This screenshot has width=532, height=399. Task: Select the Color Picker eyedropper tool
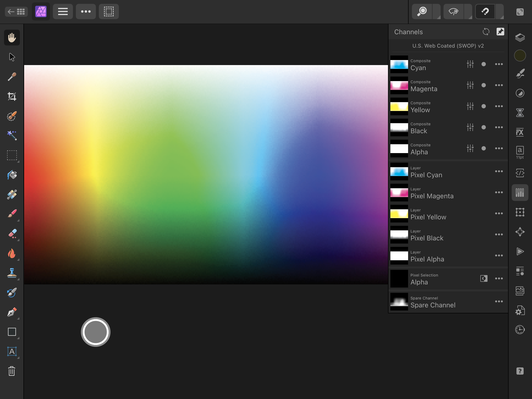click(x=12, y=77)
